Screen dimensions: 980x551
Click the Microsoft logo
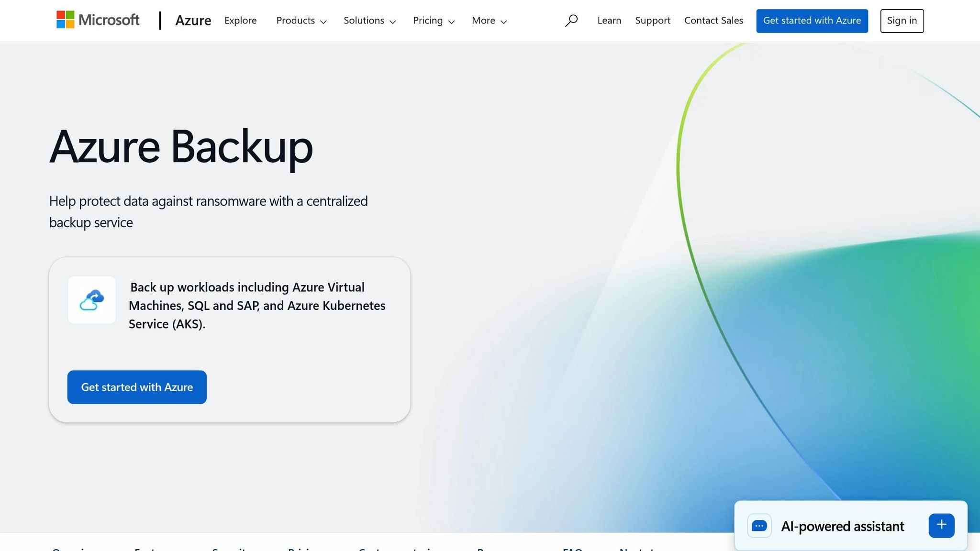tap(98, 20)
